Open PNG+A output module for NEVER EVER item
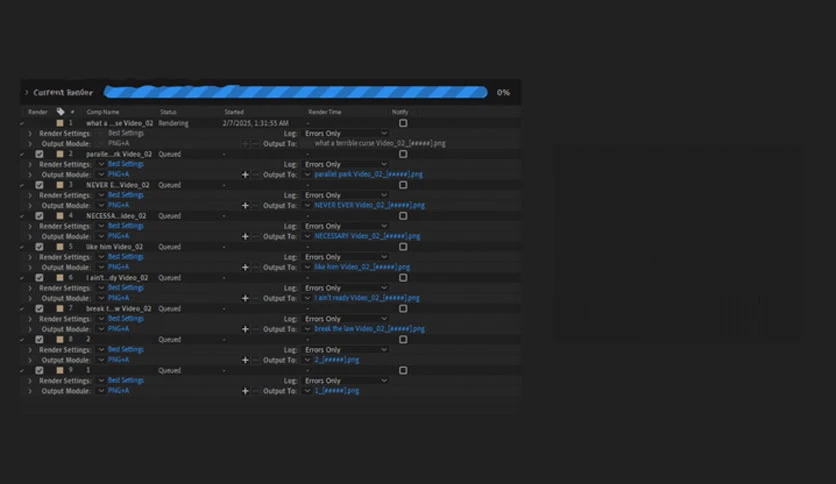 [118, 205]
